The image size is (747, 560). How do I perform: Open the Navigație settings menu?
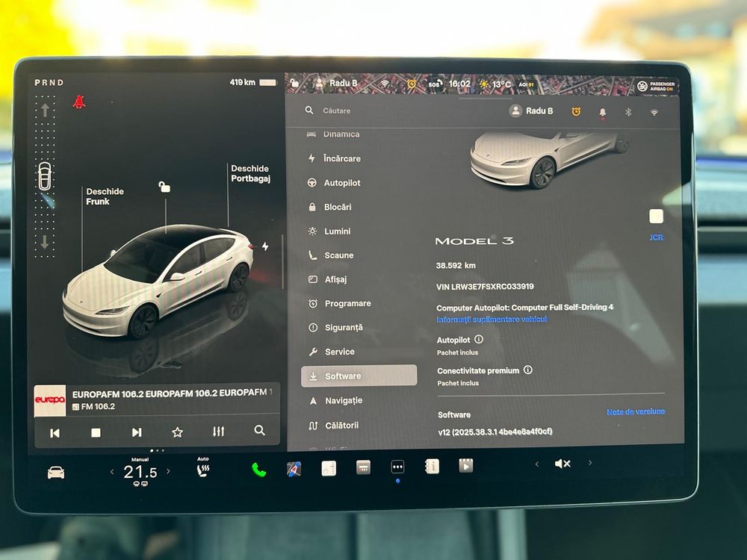[x=336, y=400]
